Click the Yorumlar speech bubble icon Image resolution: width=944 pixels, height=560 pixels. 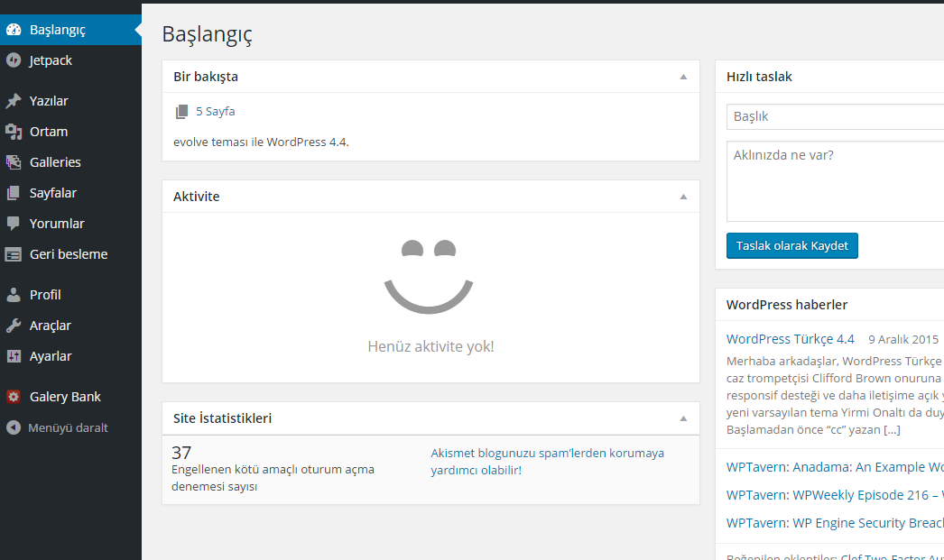(14, 223)
